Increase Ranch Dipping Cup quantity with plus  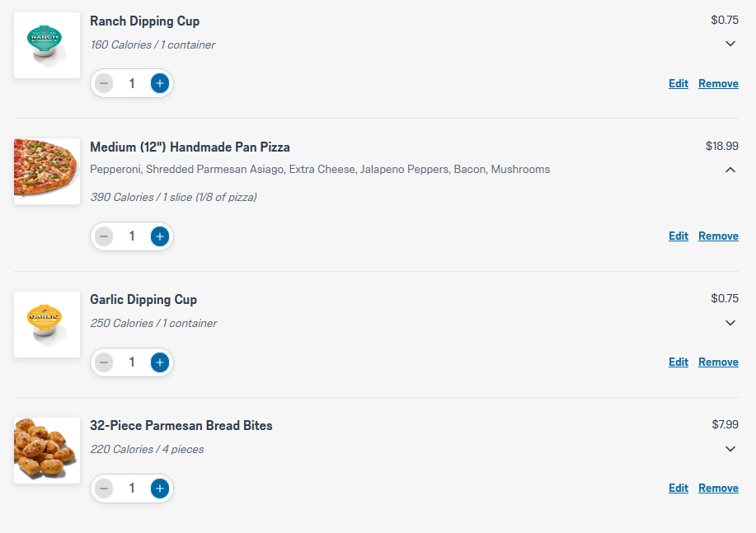(160, 83)
